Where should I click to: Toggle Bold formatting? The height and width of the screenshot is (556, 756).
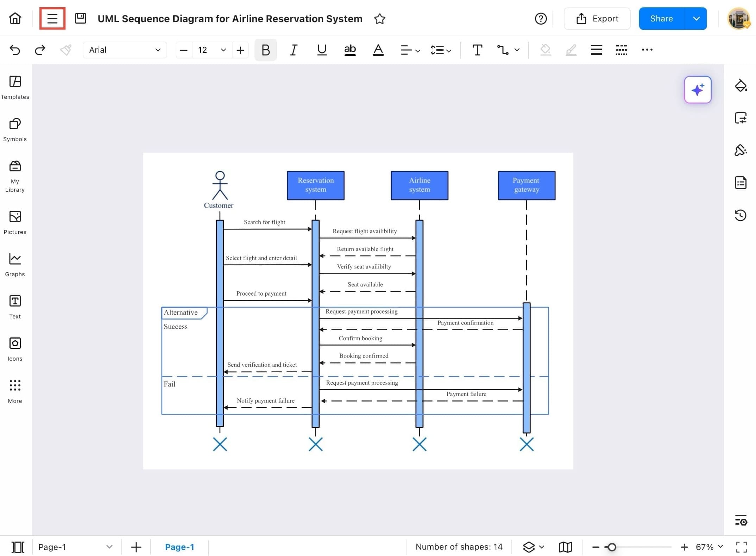coord(265,50)
